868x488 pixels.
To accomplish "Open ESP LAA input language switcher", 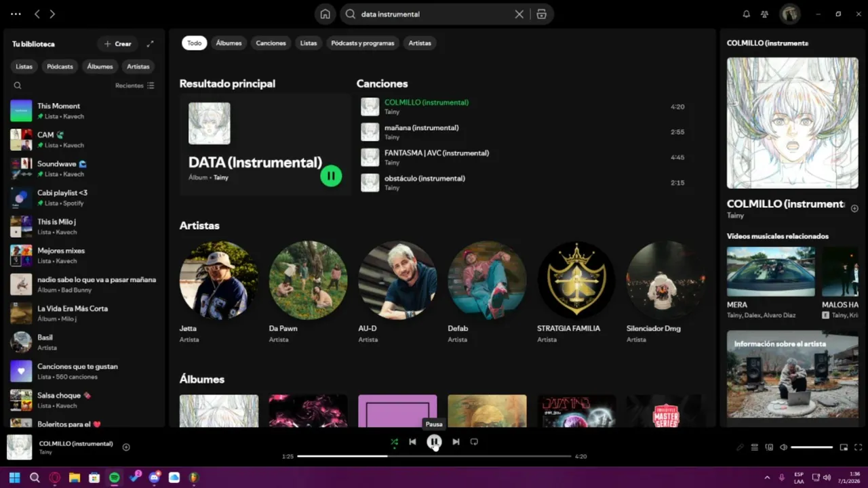I will tap(799, 478).
